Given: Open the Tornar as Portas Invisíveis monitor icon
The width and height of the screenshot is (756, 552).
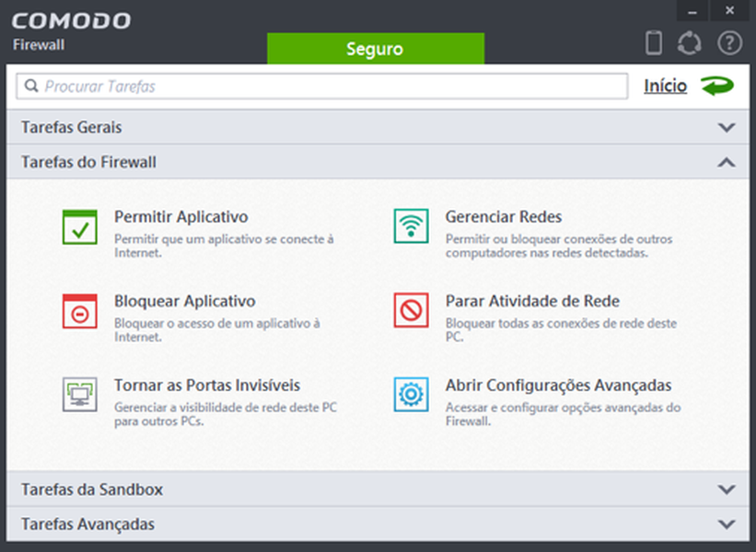Looking at the screenshot, I should tap(79, 395).
